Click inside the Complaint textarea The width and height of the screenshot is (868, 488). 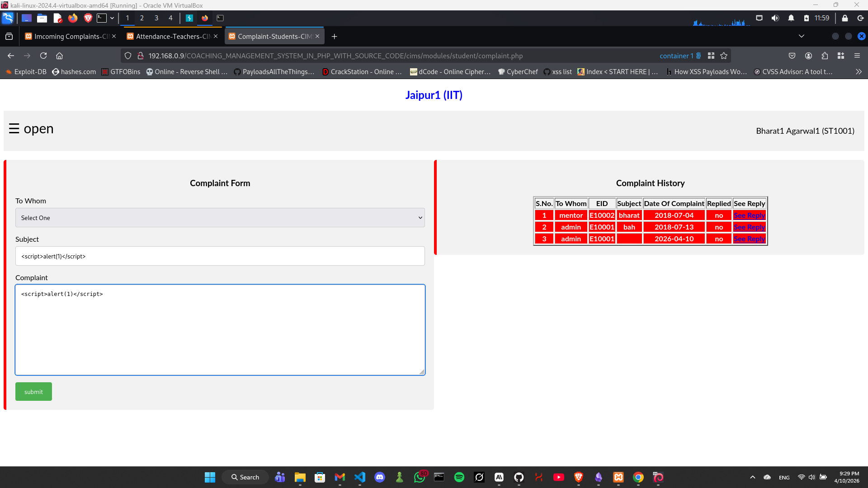pyautogui.click(x=220, y=330)
